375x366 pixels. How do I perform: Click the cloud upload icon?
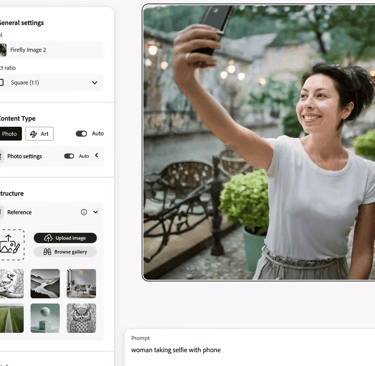[x=48, y=238]
